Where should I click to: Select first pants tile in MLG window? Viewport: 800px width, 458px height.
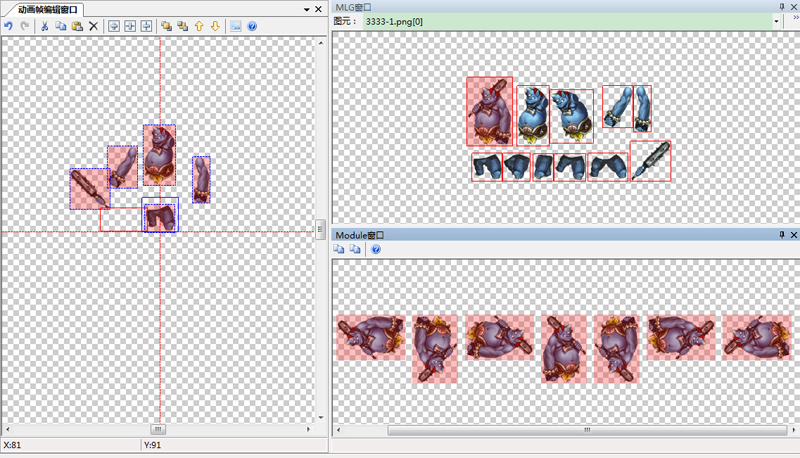[487, 167]
